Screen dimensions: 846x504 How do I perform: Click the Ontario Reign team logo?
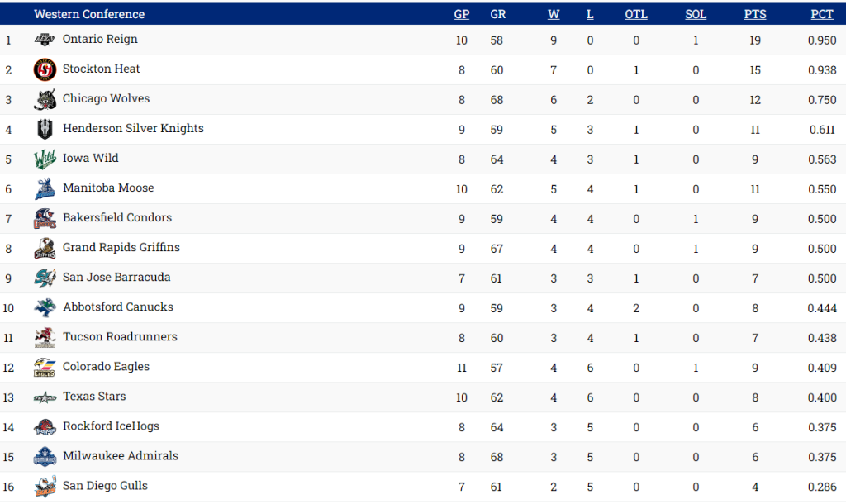[45, 40]
